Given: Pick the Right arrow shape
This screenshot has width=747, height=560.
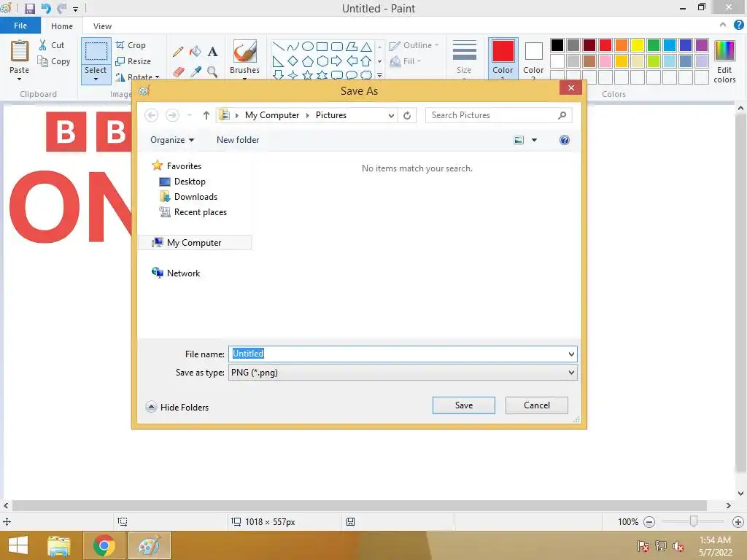Looking at the screenshot, I should point(336,61).
